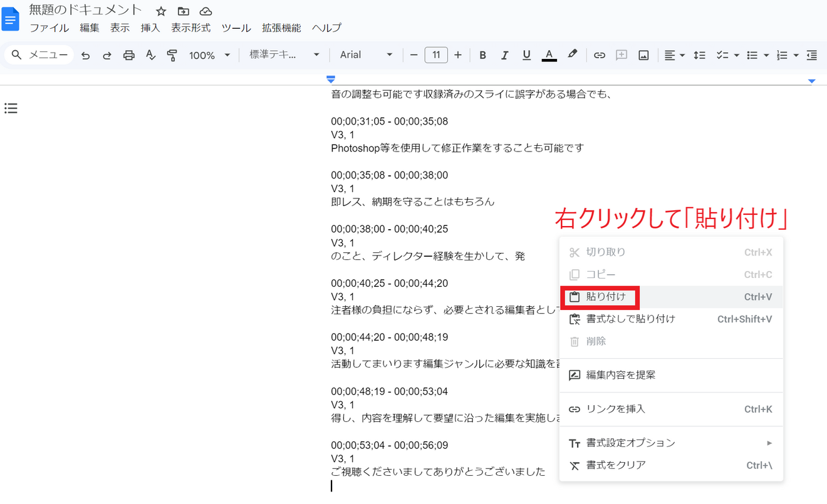Click the Google Docs home icon
This screenshot has height=504, width=827.
pos(11,19)
